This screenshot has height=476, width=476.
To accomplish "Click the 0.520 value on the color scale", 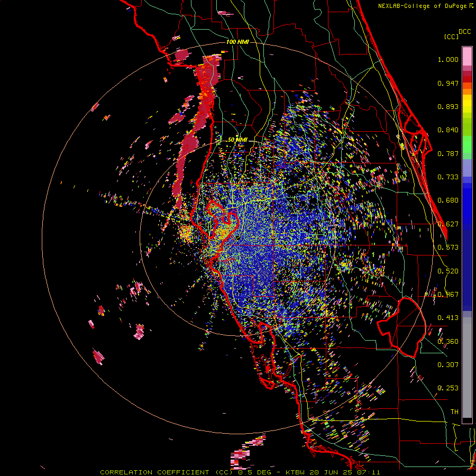I will [448, 271].
